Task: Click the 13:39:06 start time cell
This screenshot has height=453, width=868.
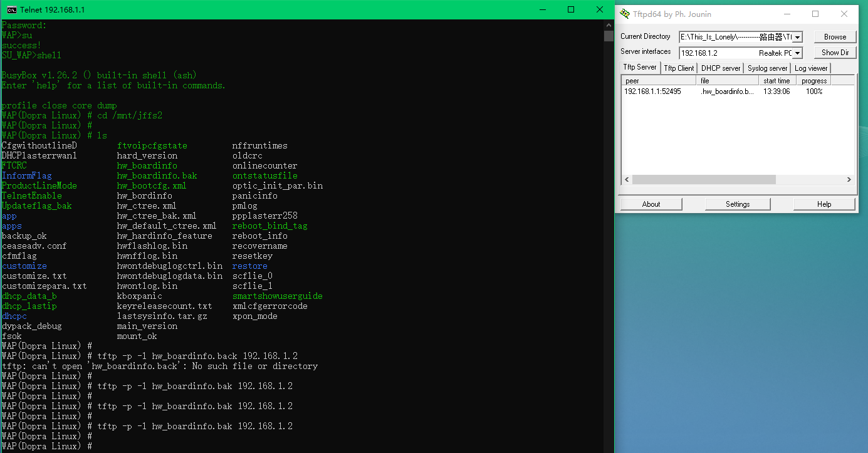Action: tap(776, 91)
